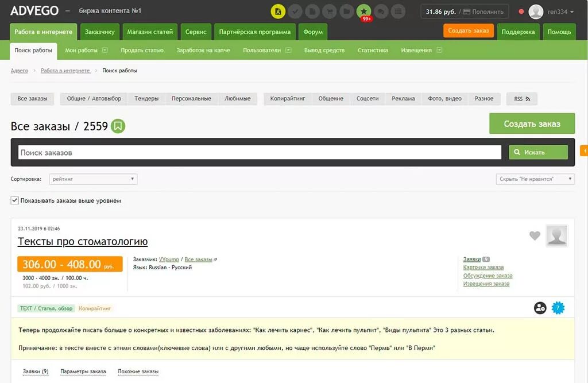Select Поиск работы submenu tab
Viewport: 588px width, 383px height.
[x=33, y=51]
